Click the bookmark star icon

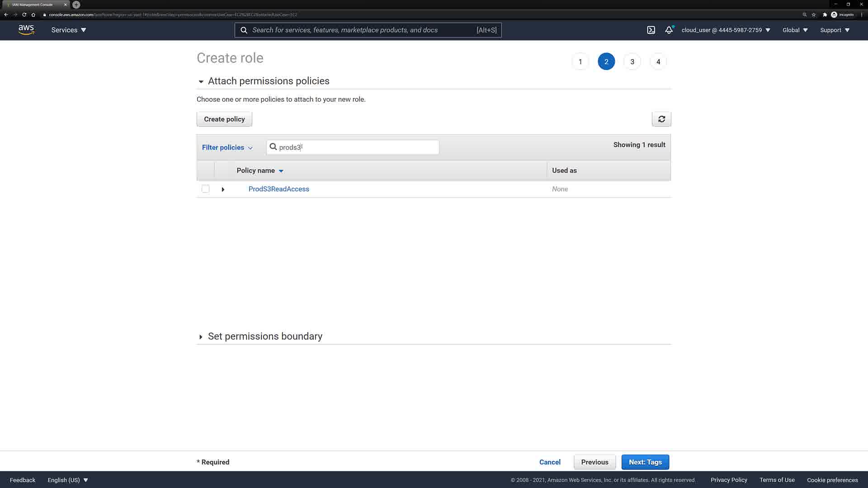pyautogui.click(x=814, y=14)
